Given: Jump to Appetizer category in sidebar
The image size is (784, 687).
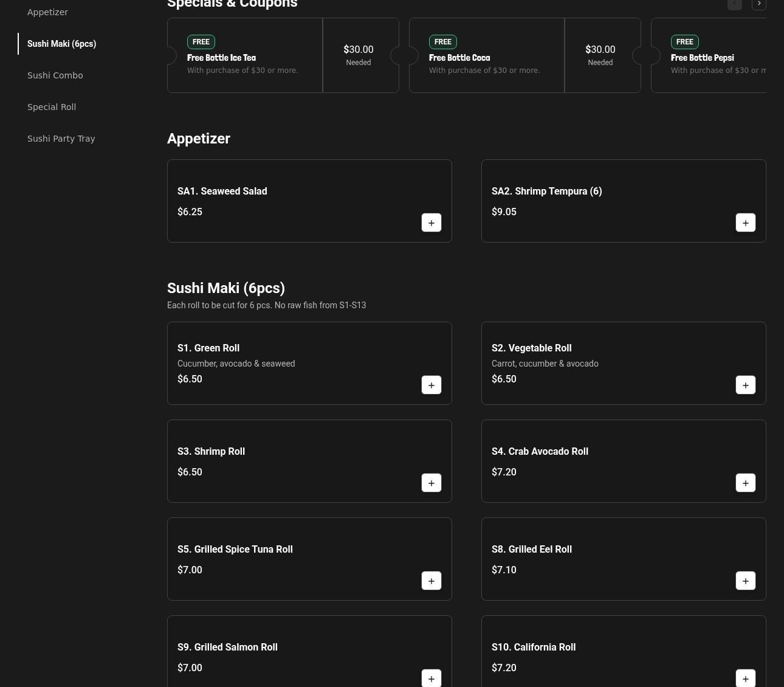Looking at the screenshot, I should [47, 12].
